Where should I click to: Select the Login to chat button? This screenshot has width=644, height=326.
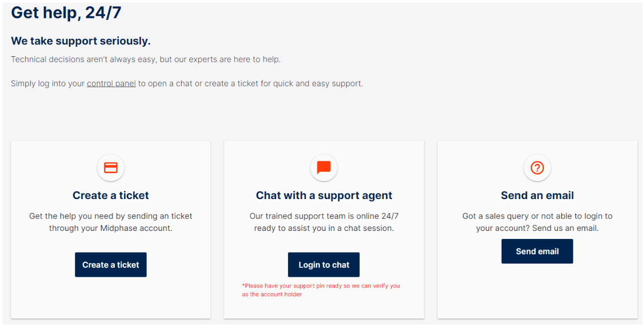pyautogui.click(x=324, y=265)
